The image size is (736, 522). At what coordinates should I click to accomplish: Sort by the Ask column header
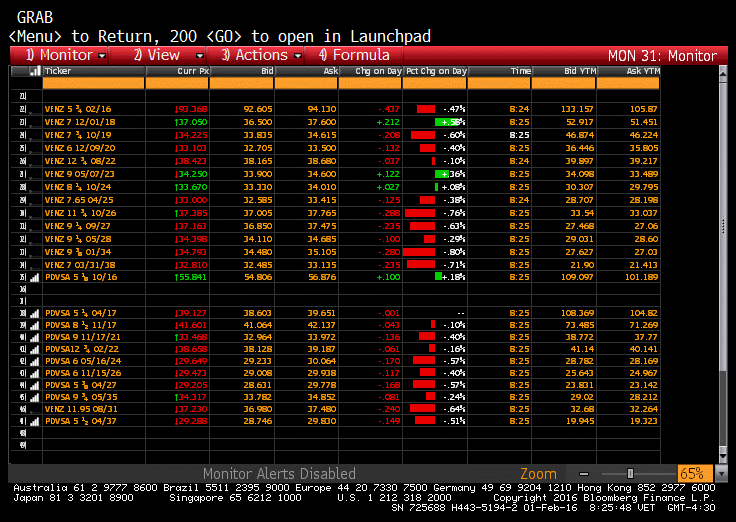306,71
